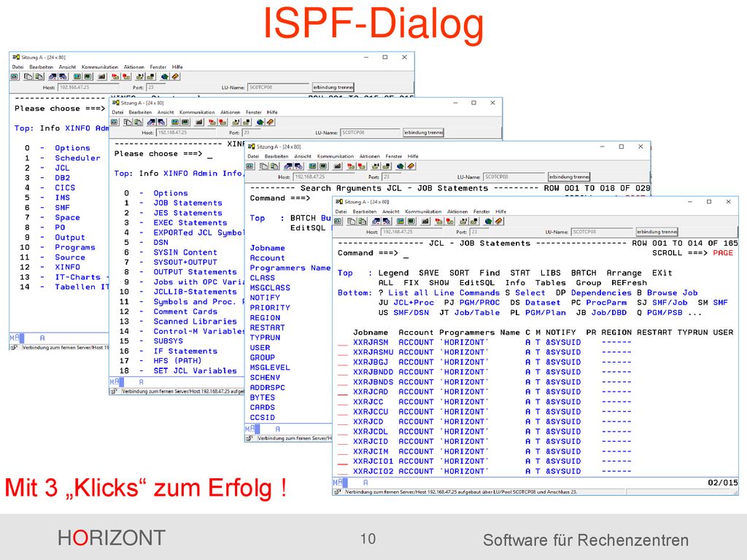Click Verbindung trennen button in Search Arguments window
The height and width of the screenshot is (560, 747).
(x=569, y=176)
